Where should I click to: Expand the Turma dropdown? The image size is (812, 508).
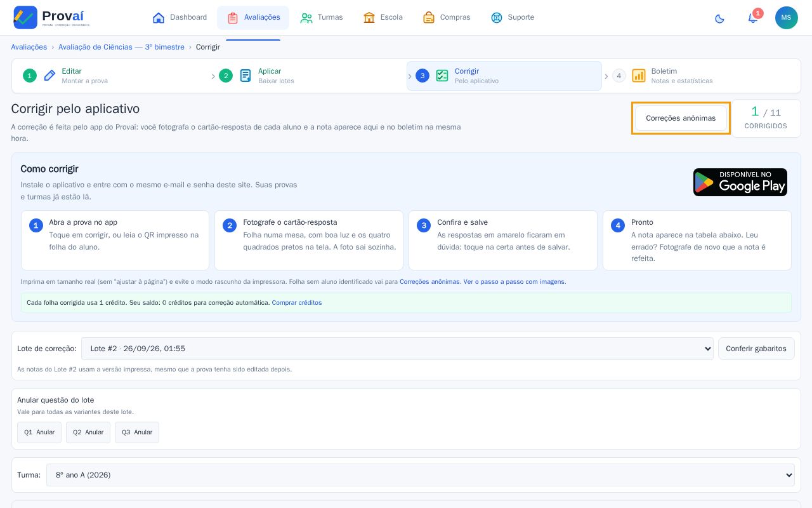point(421,475)
